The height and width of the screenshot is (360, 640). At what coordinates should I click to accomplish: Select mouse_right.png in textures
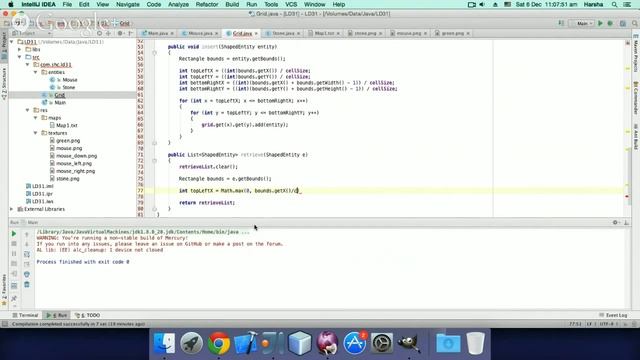point(72,171)
